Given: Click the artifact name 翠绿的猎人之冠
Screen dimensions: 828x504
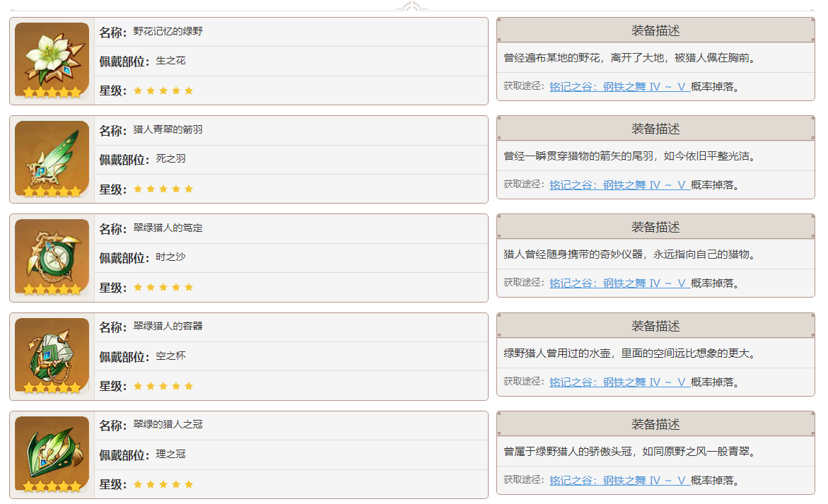Looking at the screenshot, I should [168, 425].
